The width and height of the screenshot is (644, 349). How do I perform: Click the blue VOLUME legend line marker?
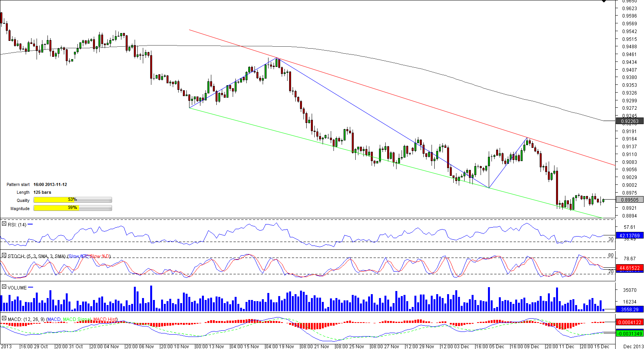31,288
